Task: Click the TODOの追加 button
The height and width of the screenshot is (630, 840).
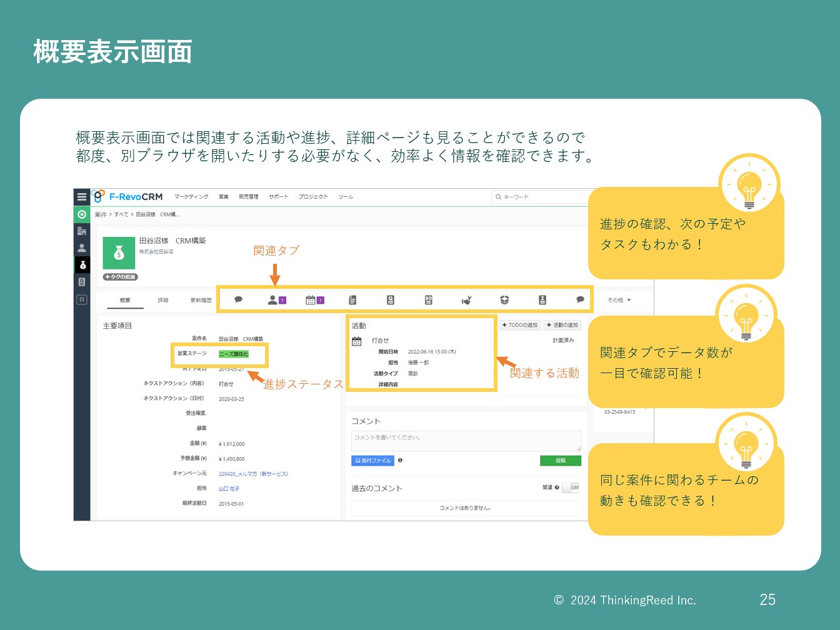Action: pyautogui.click(x=520, y=325)
